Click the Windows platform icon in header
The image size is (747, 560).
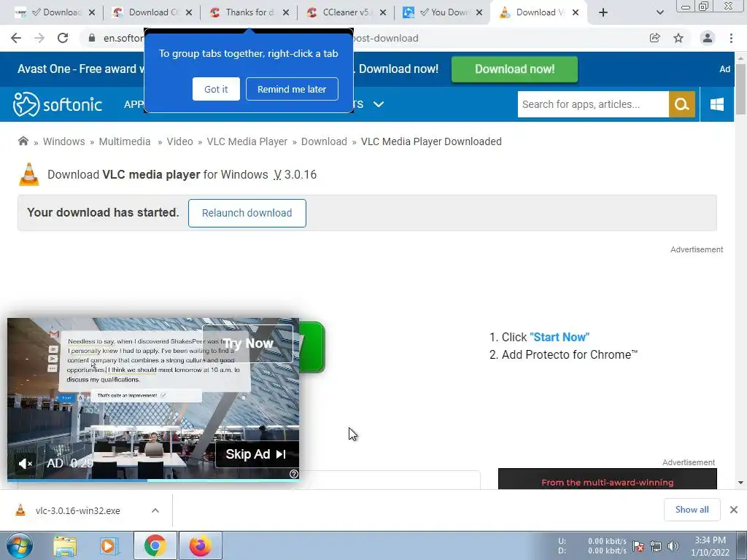(716, 104)
